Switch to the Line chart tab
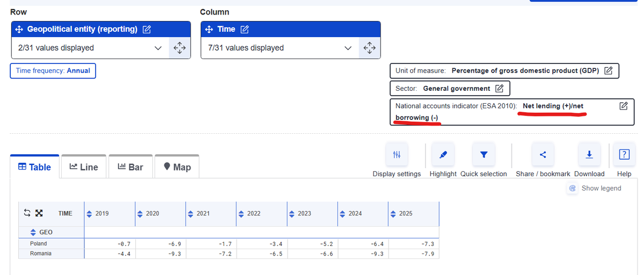 [84, 167]
